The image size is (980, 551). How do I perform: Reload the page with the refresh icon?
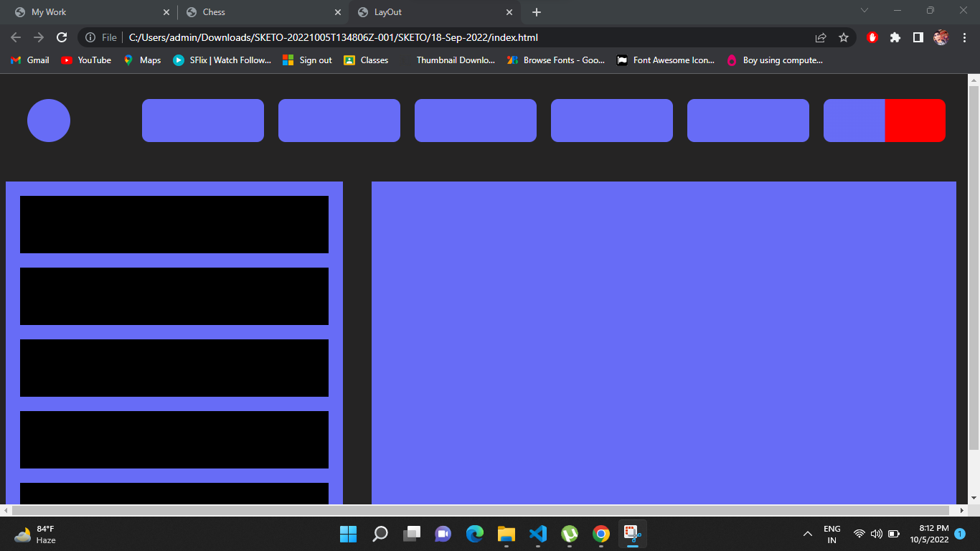(62, 37)
